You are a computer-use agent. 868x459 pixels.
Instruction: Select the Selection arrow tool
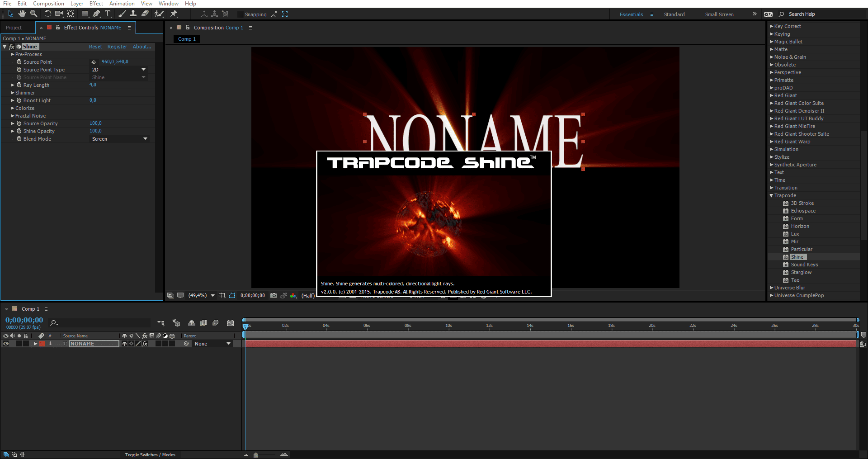click(11, 14)
